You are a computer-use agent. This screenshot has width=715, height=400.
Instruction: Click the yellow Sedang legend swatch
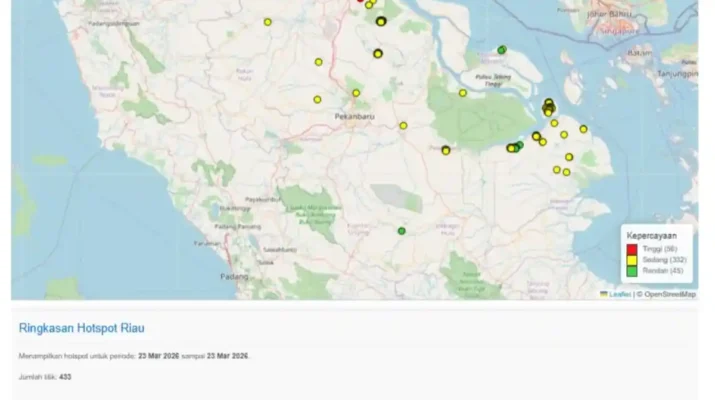tap(632, 259)
